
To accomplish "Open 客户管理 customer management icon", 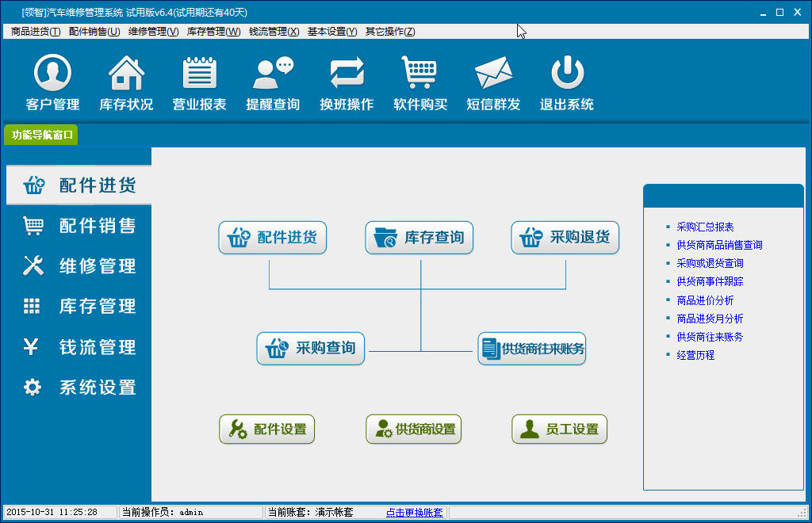I will (52, 82).
